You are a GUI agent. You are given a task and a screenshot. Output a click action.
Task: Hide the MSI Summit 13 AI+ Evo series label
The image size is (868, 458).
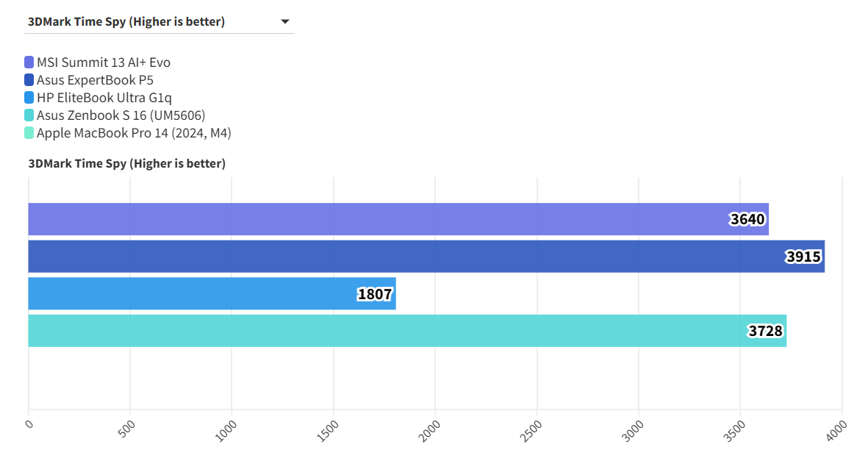[104, 62]
